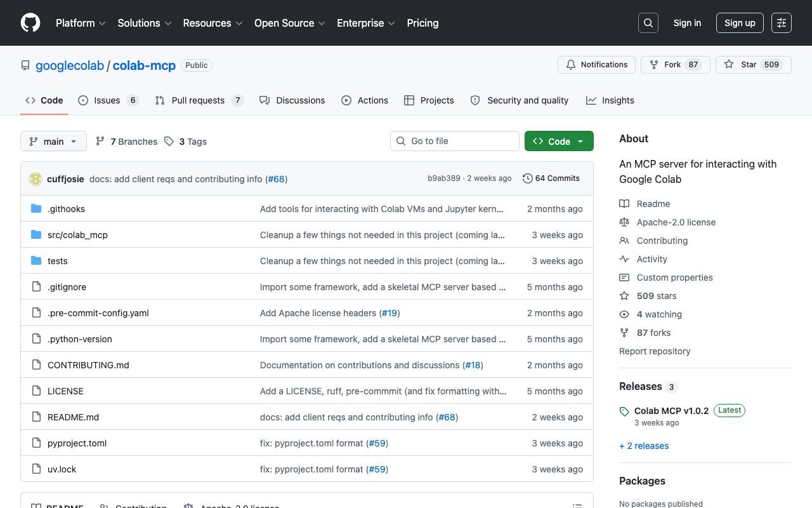
Task: Expand the Platform menu
Action: pyautogui.click(x=81, y=23)
